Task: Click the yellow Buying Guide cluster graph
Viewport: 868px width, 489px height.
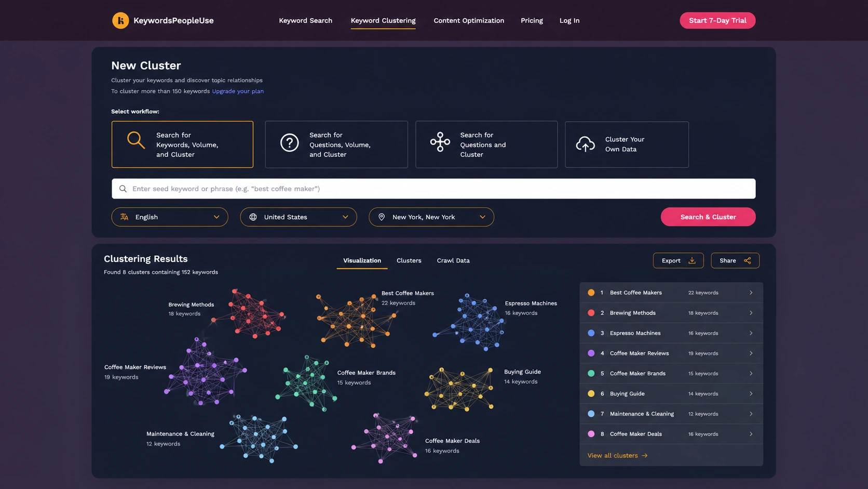Action: point(459,389)
